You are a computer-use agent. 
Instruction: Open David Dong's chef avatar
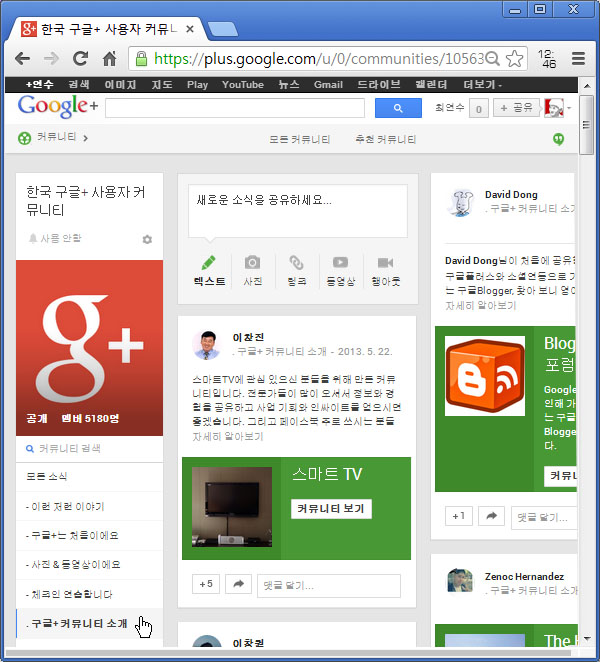point(461,202)
